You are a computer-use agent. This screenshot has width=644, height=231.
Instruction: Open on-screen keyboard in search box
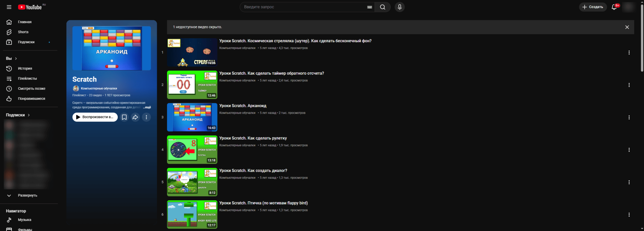click(x=370, y=7)
